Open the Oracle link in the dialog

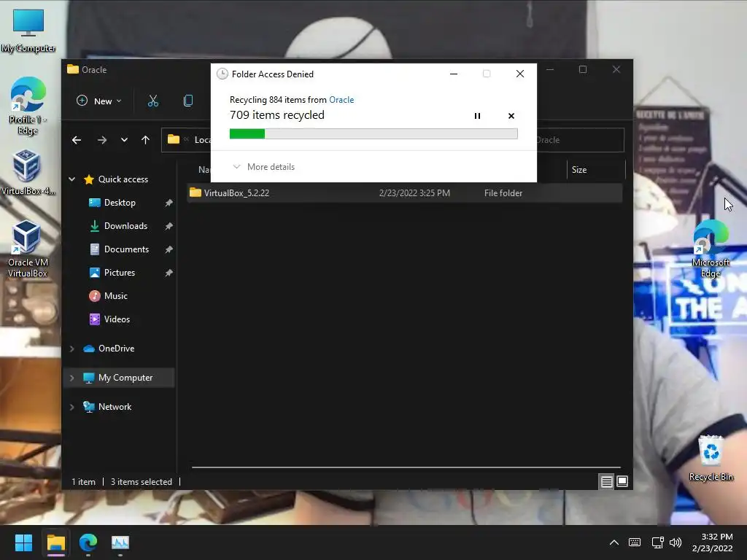click(x=341, y=99)
